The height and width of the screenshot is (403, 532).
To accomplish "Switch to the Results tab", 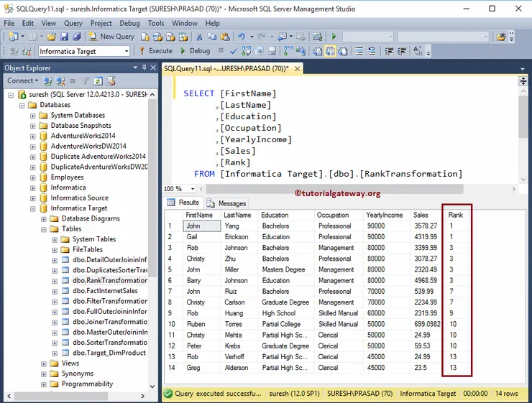I will [183, 203].
